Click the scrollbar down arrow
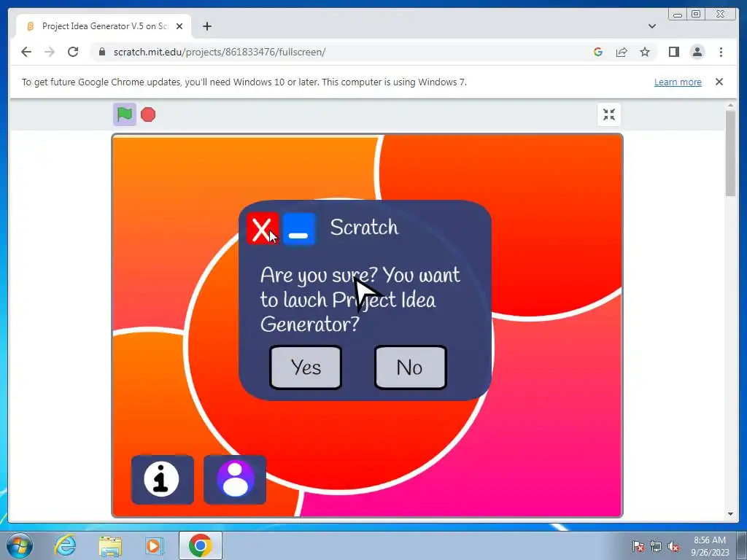The width and height of the screenshot is (747, 560). [731, 514]
